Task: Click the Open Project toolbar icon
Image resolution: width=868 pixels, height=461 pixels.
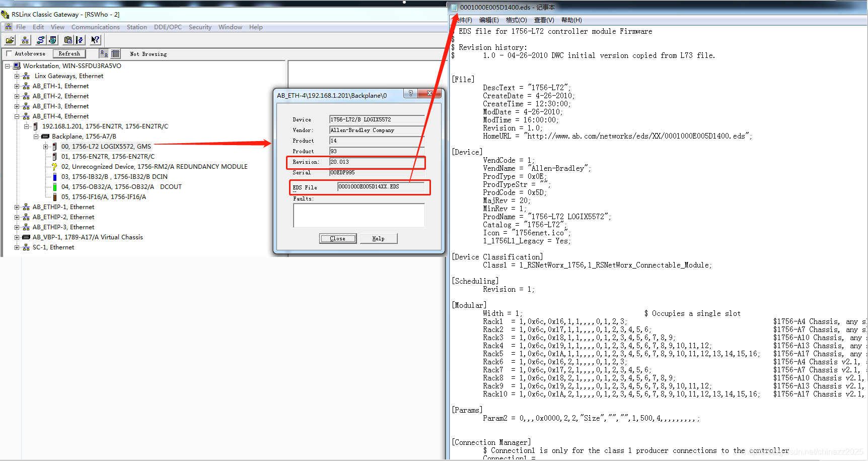Action: tap(10, 40)
